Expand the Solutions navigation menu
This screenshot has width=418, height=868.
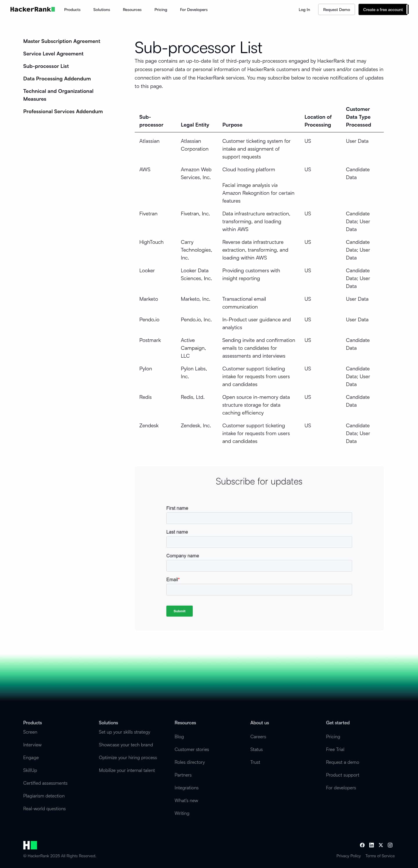pos(101,9)
